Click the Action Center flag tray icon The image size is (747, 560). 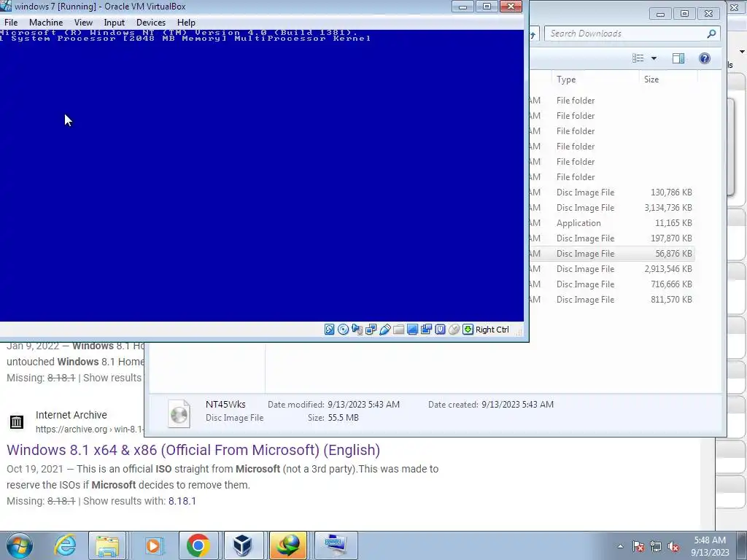click(x=638, y=546)
